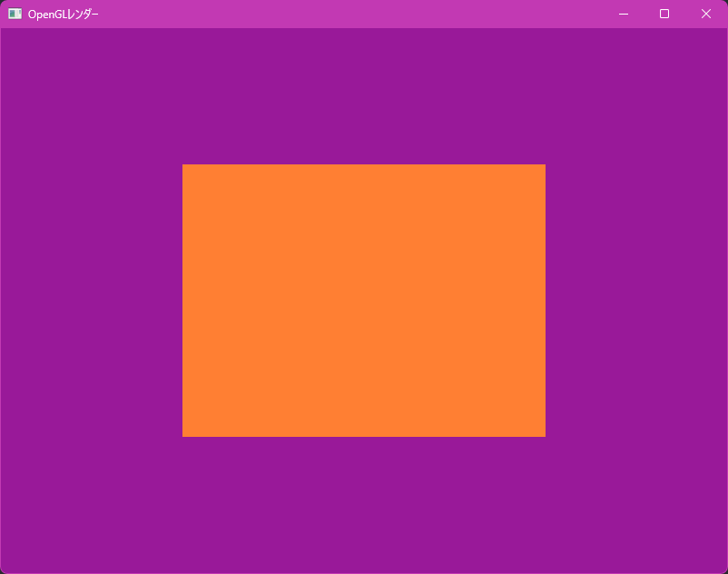728x574 pixels.
Task: Click the application icon in the title bar
Action: pyautogui.click(x=15, y=14)
